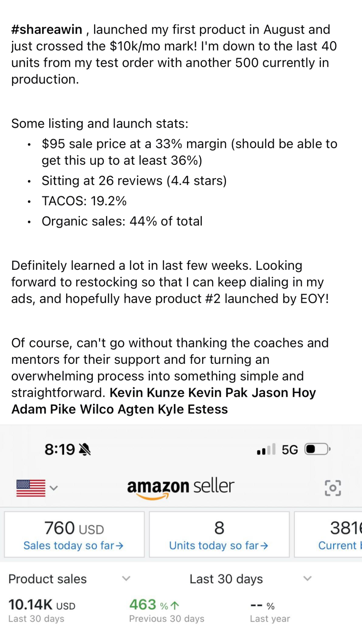The width and height of the screenshot is (362, 644).
Task: Open Sales today so far link
Action: click(74, 545)
